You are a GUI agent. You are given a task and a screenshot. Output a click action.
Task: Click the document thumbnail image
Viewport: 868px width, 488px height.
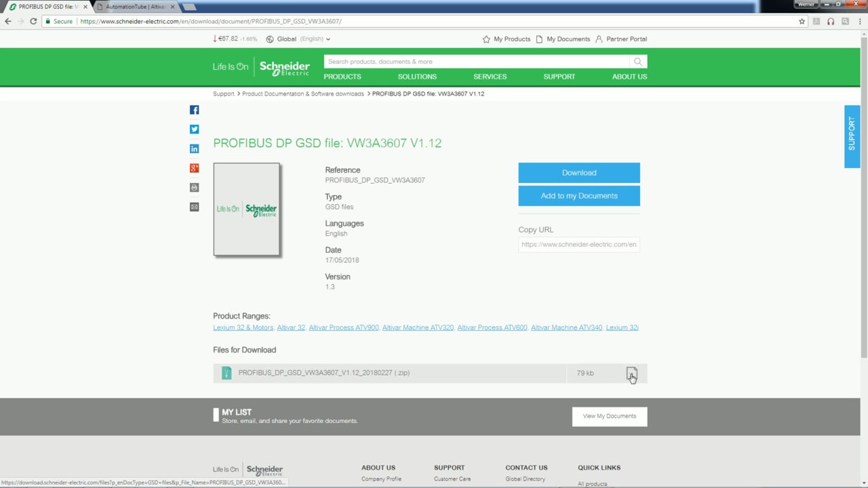tap(247, 209)
